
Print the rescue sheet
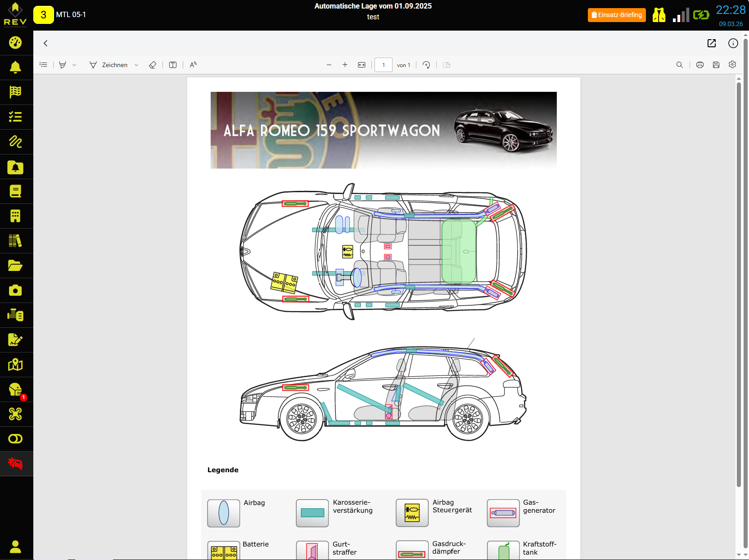pos(700,65)
